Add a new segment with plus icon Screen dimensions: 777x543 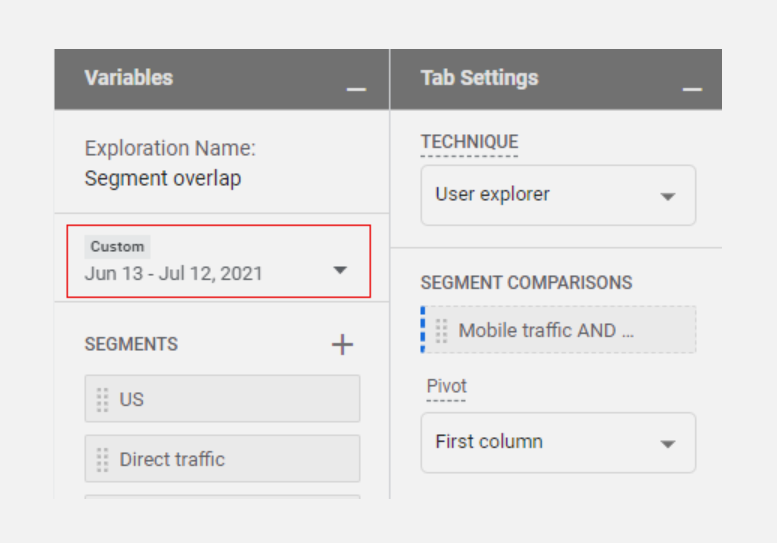(x=342, y=344)
